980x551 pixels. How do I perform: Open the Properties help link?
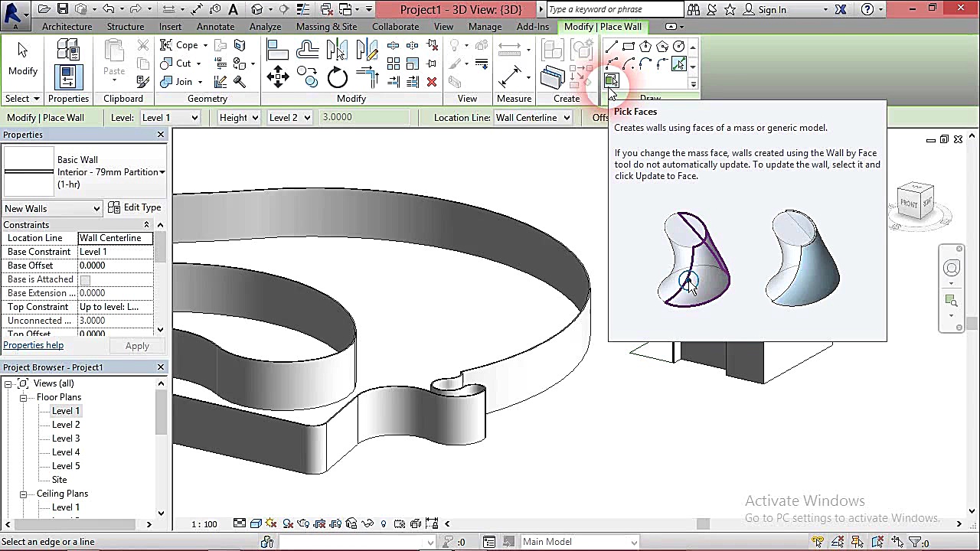[34, 345]
